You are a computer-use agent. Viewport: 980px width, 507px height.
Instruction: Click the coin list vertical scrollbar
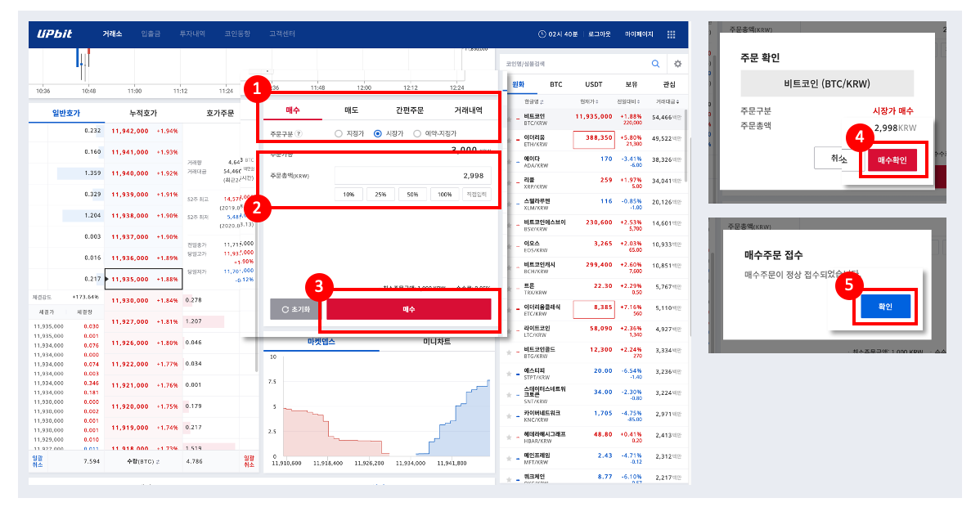(x=686, y=145)
